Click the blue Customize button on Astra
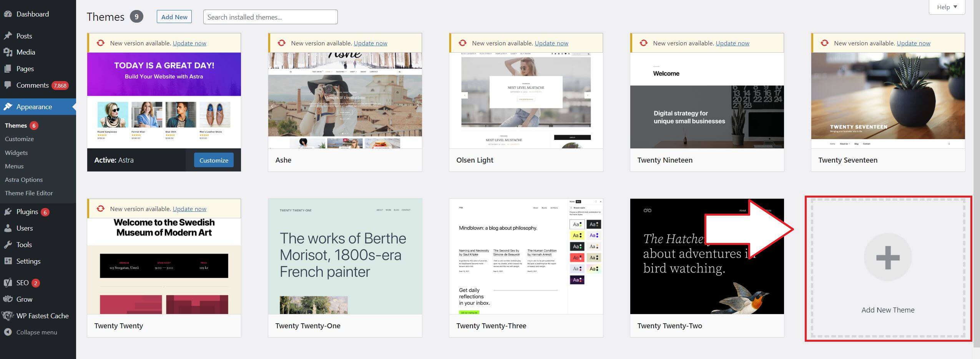Screen dimensions: 980x359 (x=214, y=160)
